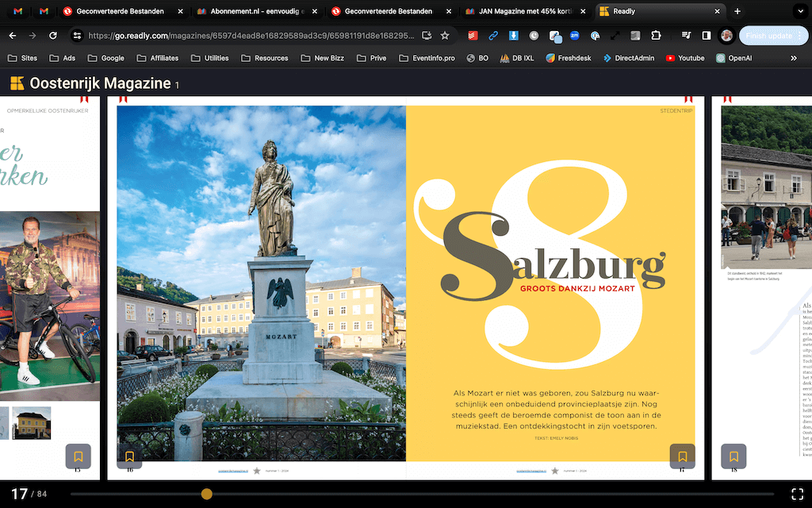812x508 pixels.
Task: Toggle the browser side panel icon
Action: point(707,36)
